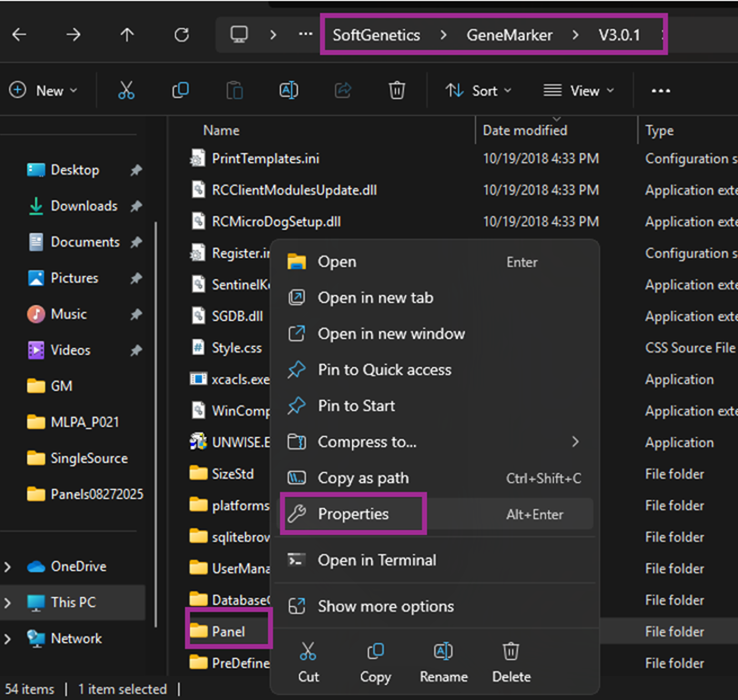738x700 pixels.
Task: Expand the New dropdown button
Action: coord(43,91)
